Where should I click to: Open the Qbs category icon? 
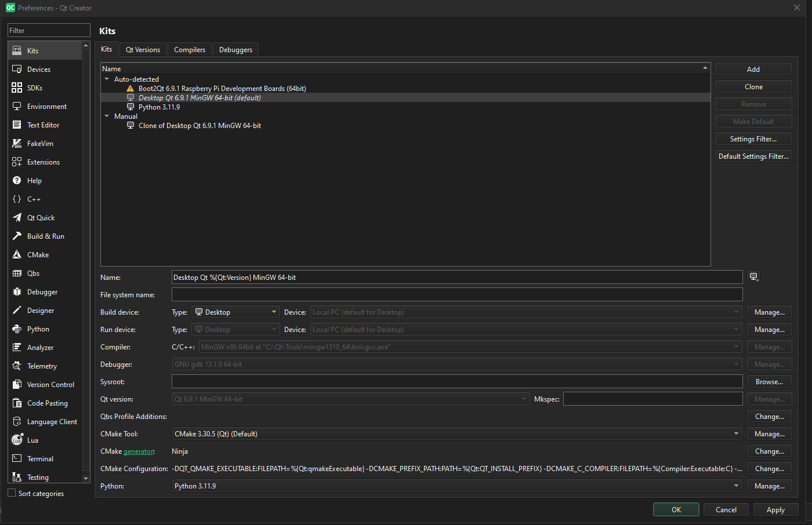[x=17, y=274]
